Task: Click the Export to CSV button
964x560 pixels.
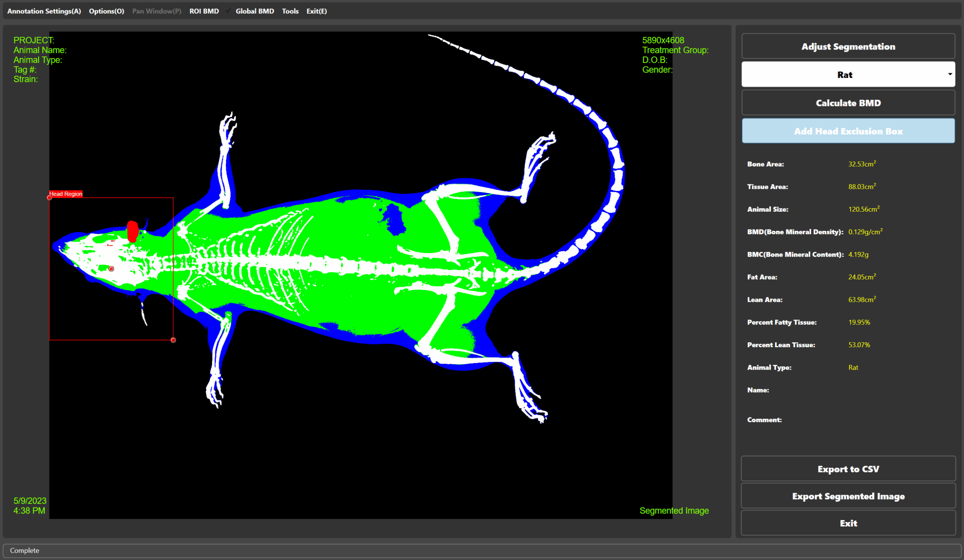Action: 848,468
